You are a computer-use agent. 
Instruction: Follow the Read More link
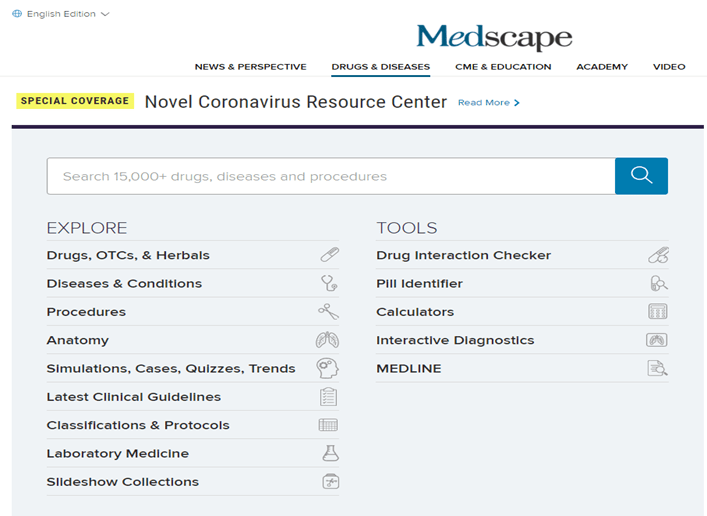[x=489, y=103]
